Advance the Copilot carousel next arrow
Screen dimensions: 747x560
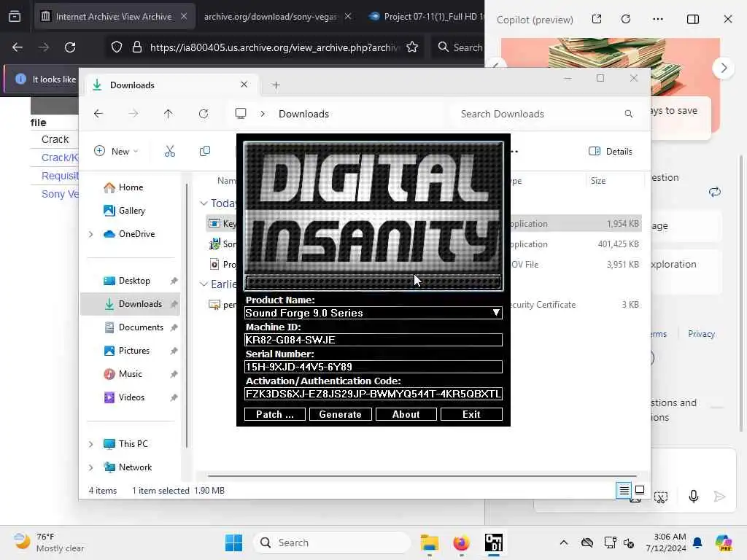pos(724,68)
